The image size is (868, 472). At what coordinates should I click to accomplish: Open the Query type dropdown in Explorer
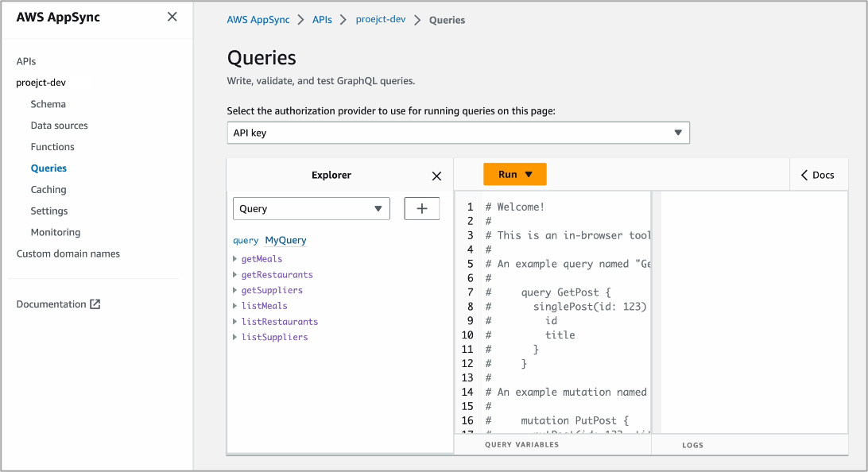311,209
